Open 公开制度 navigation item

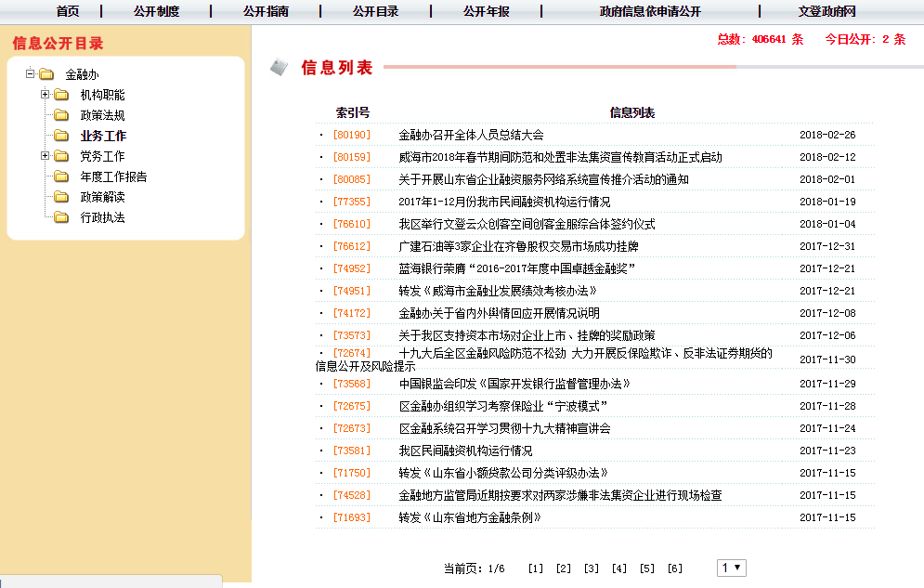pyautogui.click(x=156, y=11)
